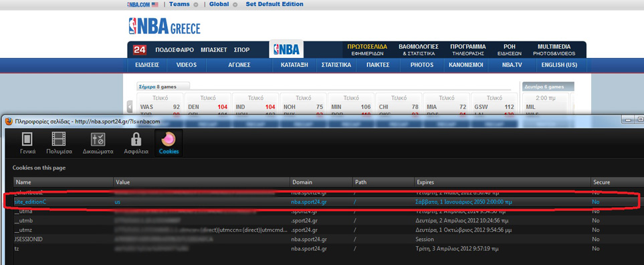The height and width of the screenshot is (265, 644).
Task: Select the Δευτέρα 6 games tab
Action: [x=548, y=87]
